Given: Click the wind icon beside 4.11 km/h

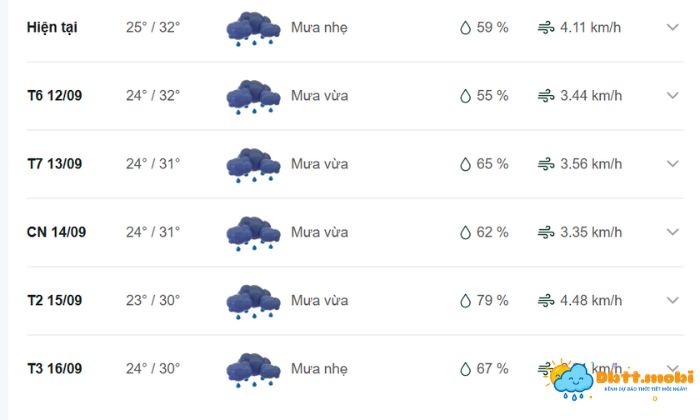Looking at the screenshot, I should [x=546, y=28].
